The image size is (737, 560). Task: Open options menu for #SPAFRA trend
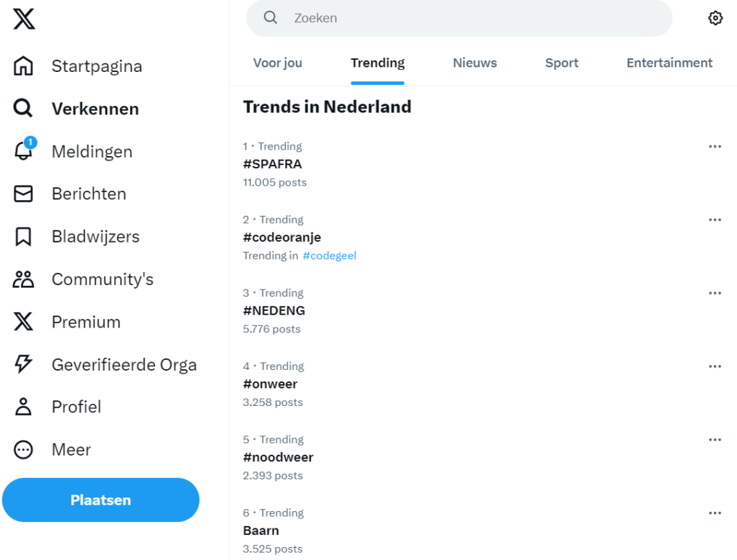pyautogui.click(x=715, y=145)
